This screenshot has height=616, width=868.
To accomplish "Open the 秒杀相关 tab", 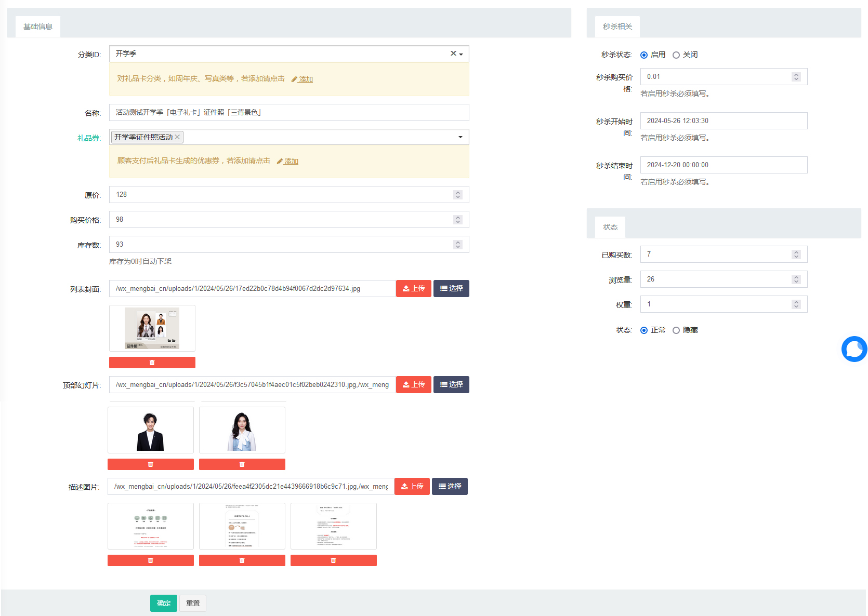I will tap(617, 26).
